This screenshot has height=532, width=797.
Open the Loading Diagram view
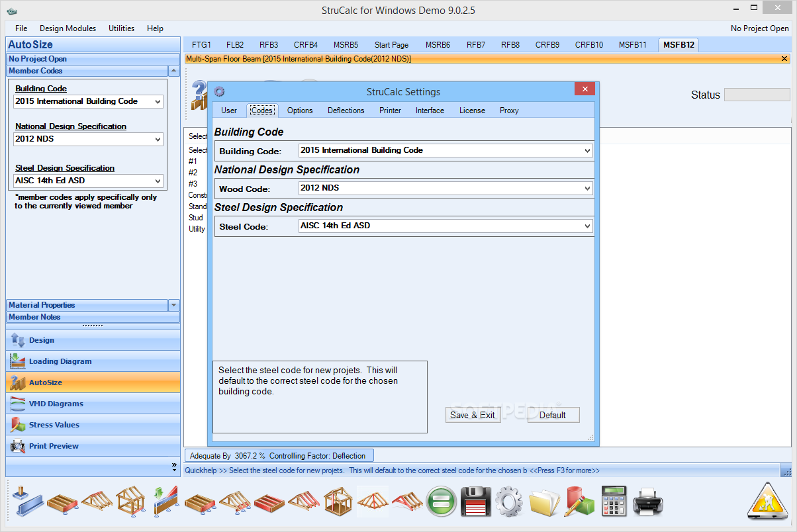coord(93,361)
